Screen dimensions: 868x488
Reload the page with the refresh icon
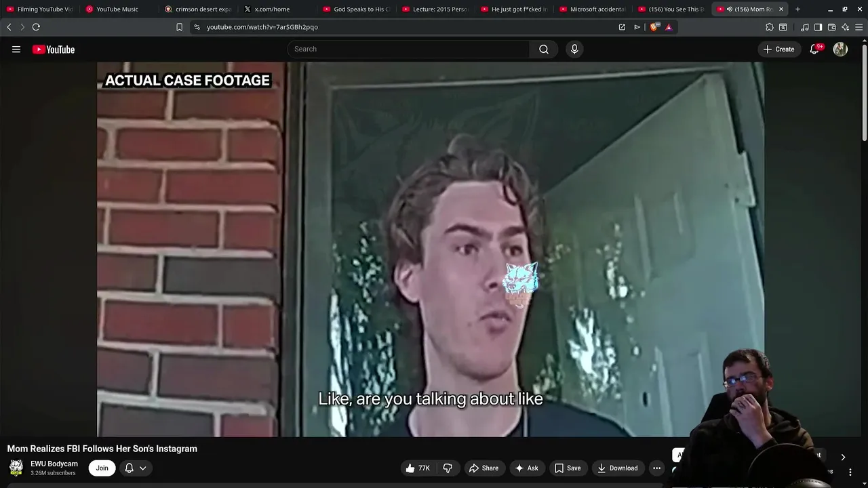click(36, 27)
